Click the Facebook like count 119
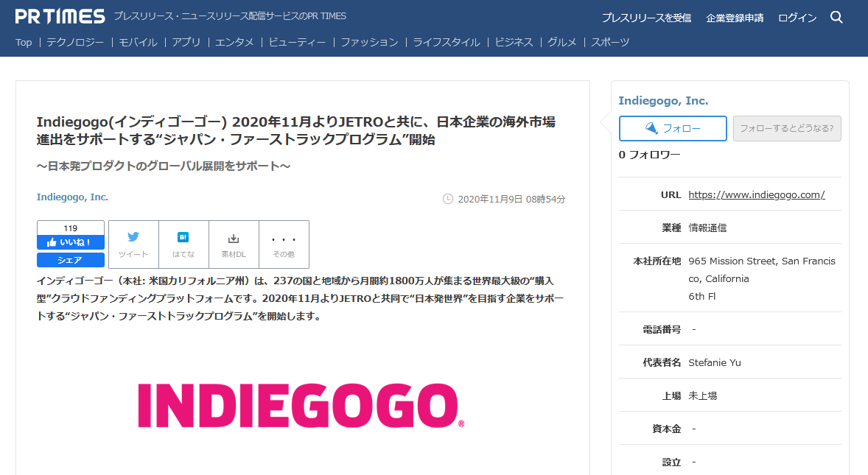 pos(70,228)
